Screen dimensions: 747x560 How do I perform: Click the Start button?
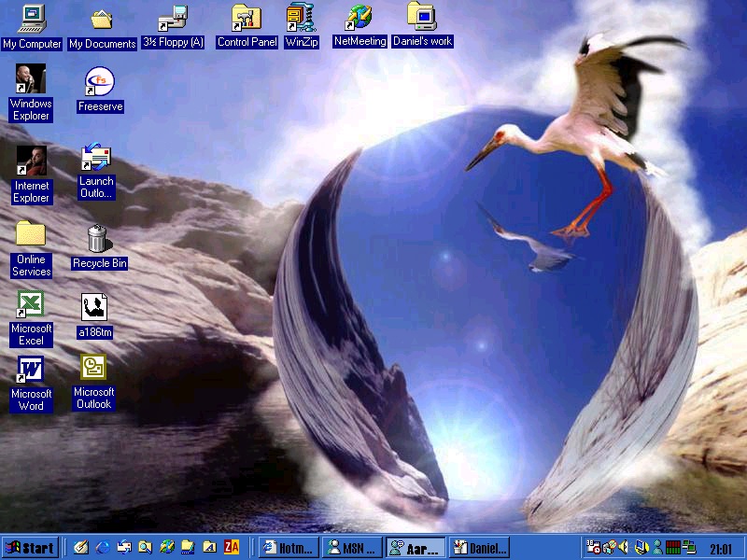30,548
